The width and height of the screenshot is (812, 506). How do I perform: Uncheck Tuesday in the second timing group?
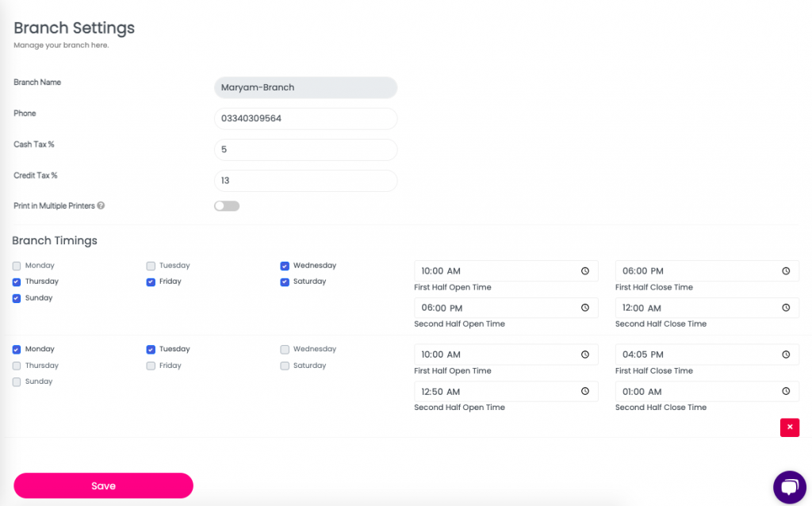(151, 349)
